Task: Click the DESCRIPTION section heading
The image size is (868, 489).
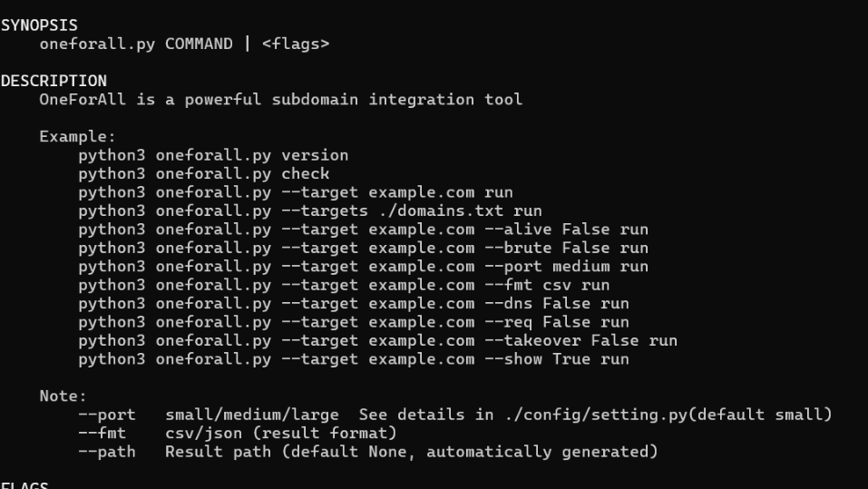Action: [54, 81]
